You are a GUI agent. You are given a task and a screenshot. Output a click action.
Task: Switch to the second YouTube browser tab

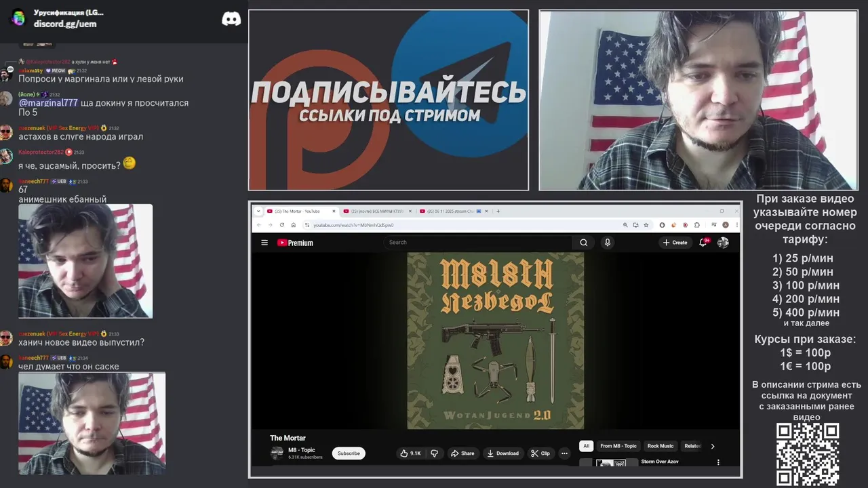tap(376, 211)
